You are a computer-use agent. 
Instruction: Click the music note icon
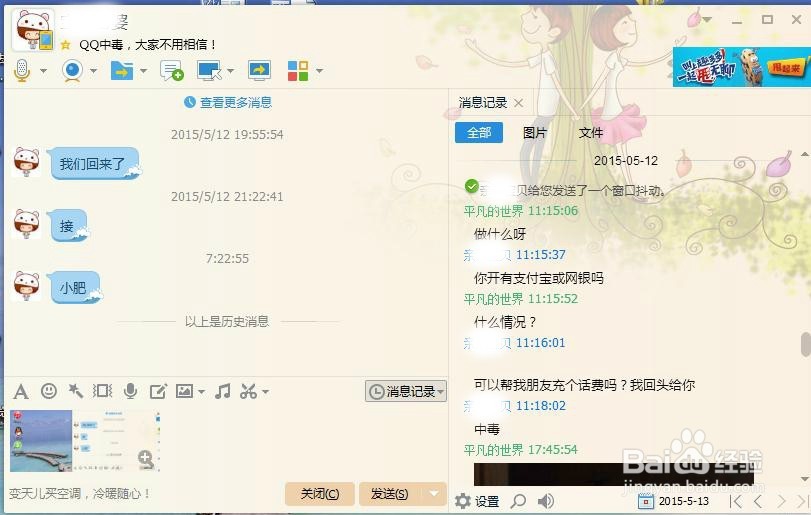[223, 391]
